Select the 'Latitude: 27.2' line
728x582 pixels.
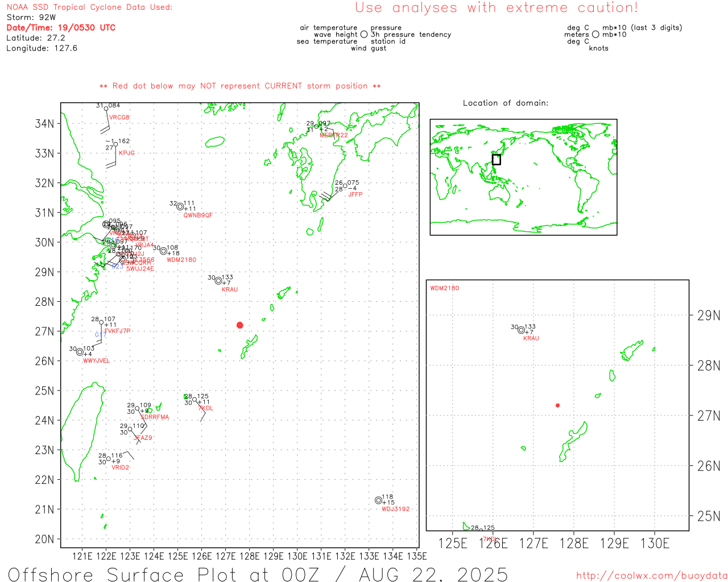tap(36, 38)
